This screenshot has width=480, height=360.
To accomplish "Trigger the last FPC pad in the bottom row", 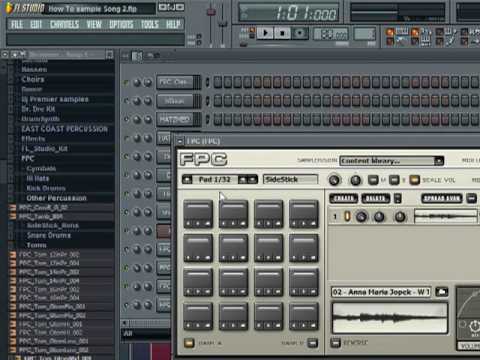I will click(x=303, y=316).
